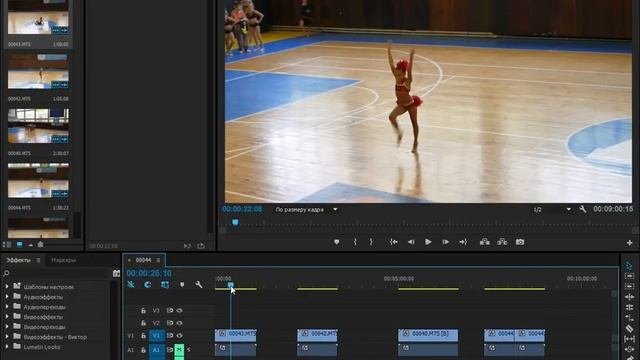Select the 00042.MTS clip on the timeline
The width and height of the screenshot is (640, 360).
(x=317, y=334)
